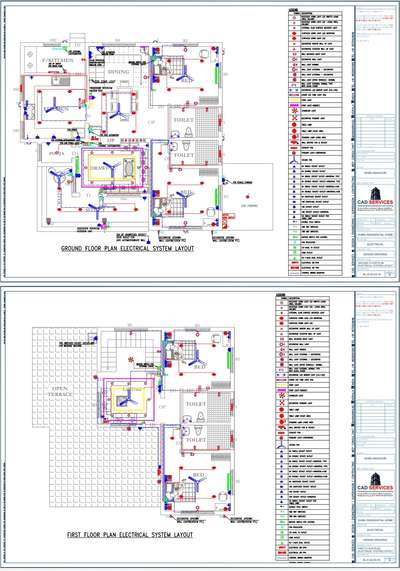Click WC fixture in first floor upper toilet

[200, 416]
